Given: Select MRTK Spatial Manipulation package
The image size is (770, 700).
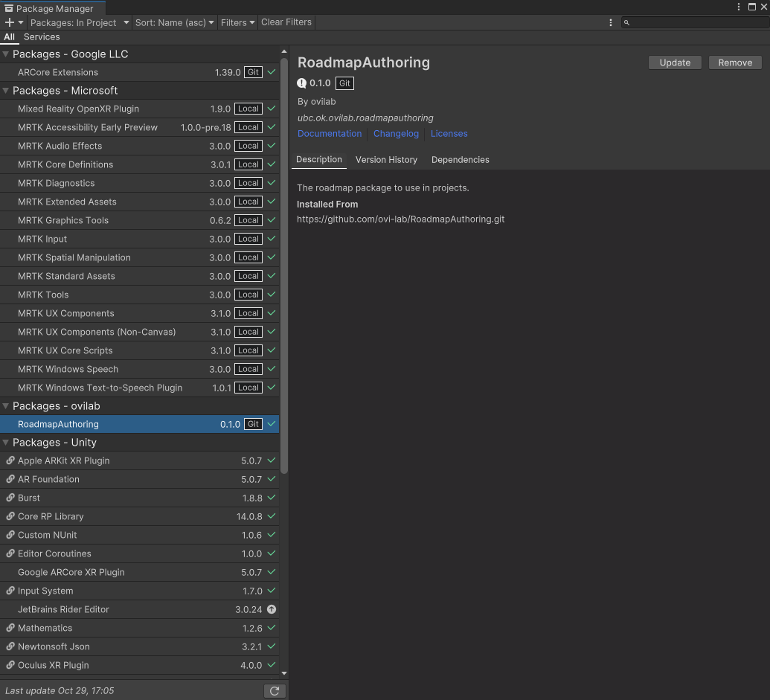Looking at the screenshot, I should pos(139,257).
